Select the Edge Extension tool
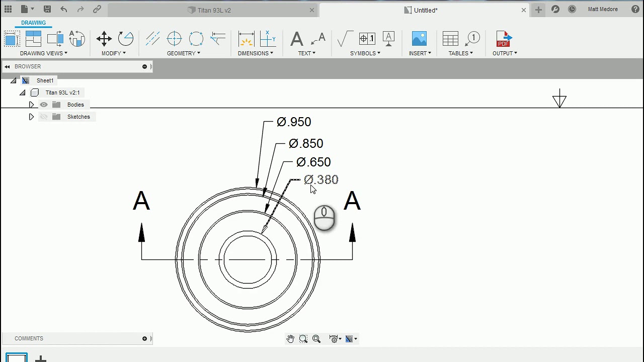 [x=217, y=39]
